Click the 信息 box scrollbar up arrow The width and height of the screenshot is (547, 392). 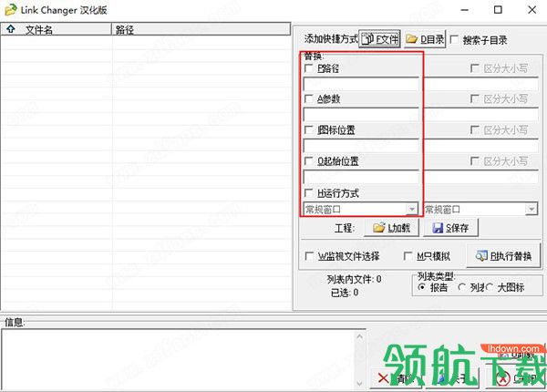(360, 336)
